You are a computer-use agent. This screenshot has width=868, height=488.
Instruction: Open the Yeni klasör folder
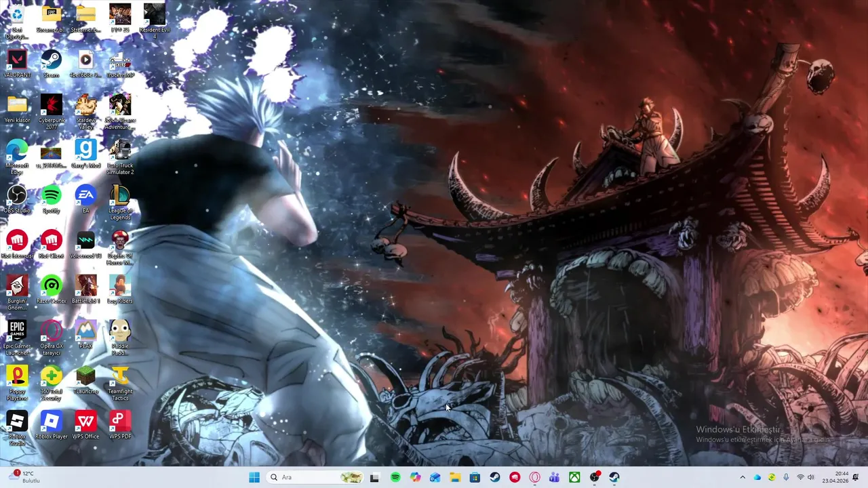tap(17, 110)
